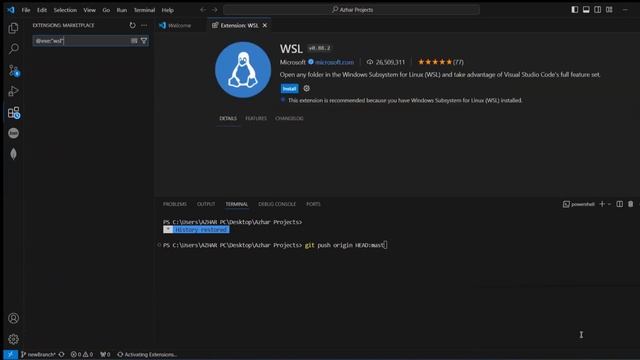Switch to the Welcome editor tab
The image size is (640, 360).
click(x=179, y=25)
